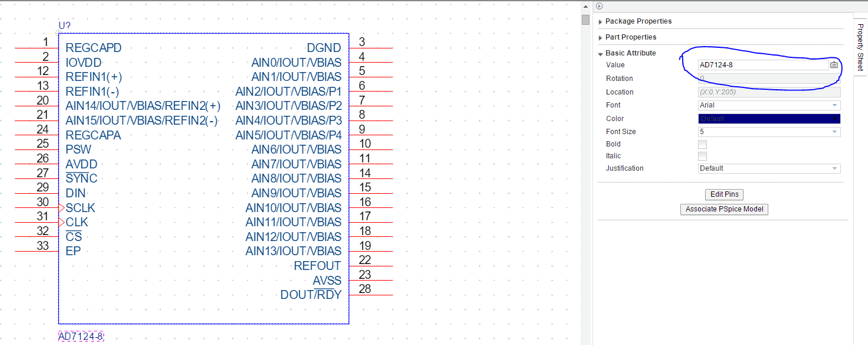Open the Justification dropdown

click(x=769, y=168)
